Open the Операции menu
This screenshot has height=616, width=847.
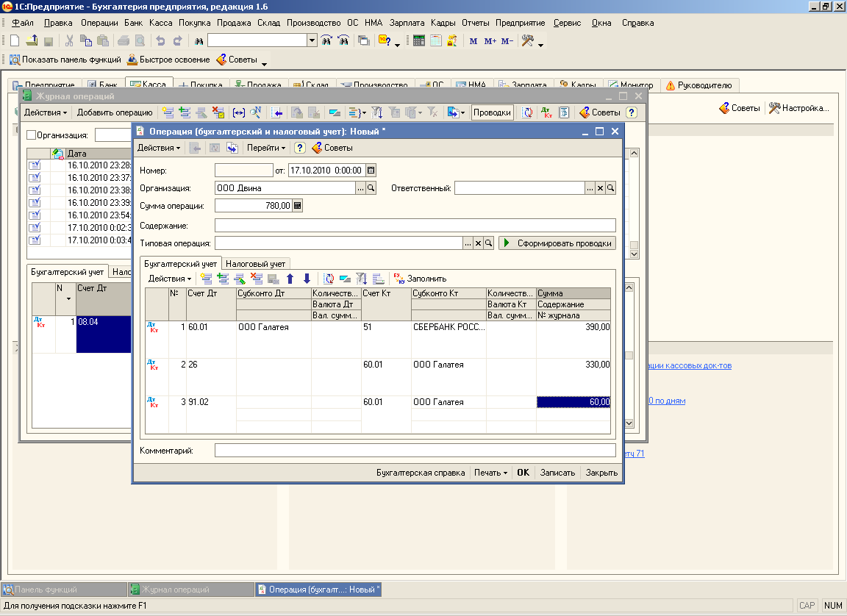pos(99,23)
